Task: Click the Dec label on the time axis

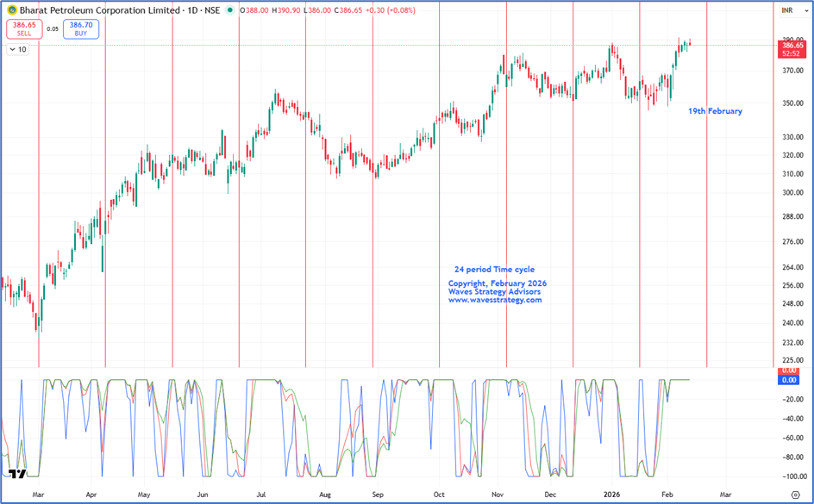Action: (x=550, y=495)
